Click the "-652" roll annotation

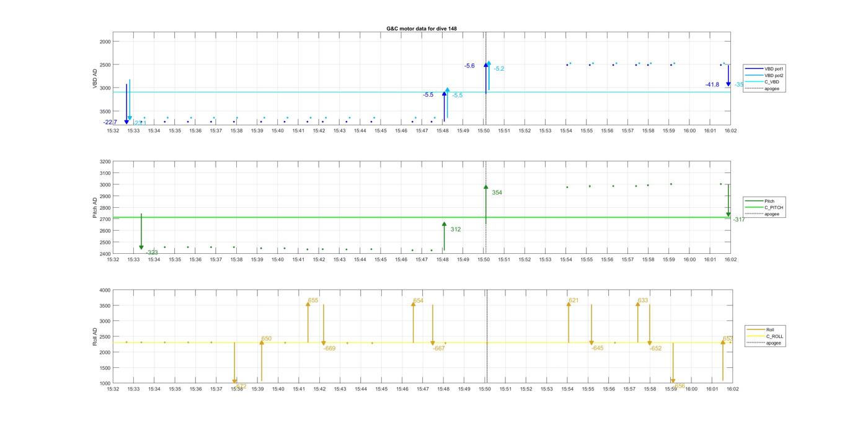655,349
